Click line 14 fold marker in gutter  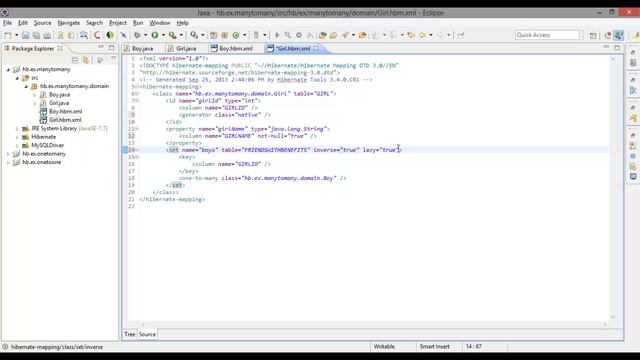tap(137, 150)
